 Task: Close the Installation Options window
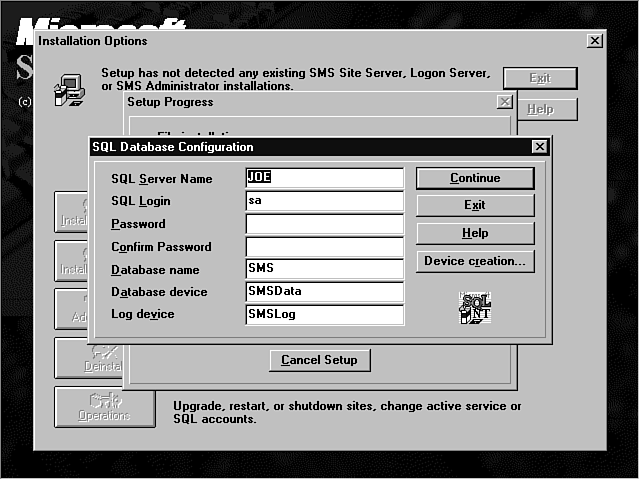tap(595, 41)
